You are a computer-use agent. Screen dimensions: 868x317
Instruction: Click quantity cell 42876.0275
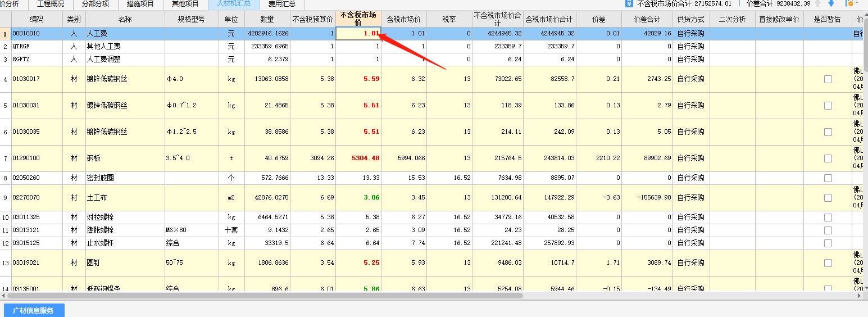[x=267, y=198]
